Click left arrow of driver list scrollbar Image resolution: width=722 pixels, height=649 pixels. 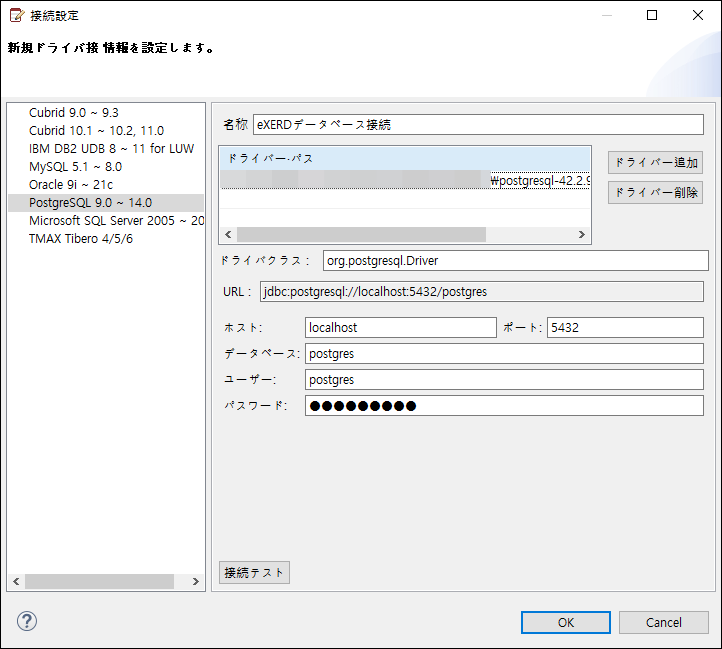point(16,582)
